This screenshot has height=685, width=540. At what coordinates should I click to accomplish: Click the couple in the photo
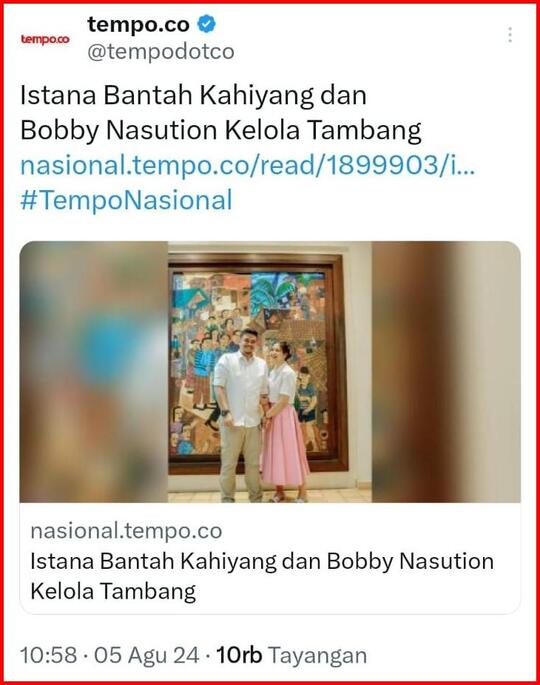coord(261,415)
